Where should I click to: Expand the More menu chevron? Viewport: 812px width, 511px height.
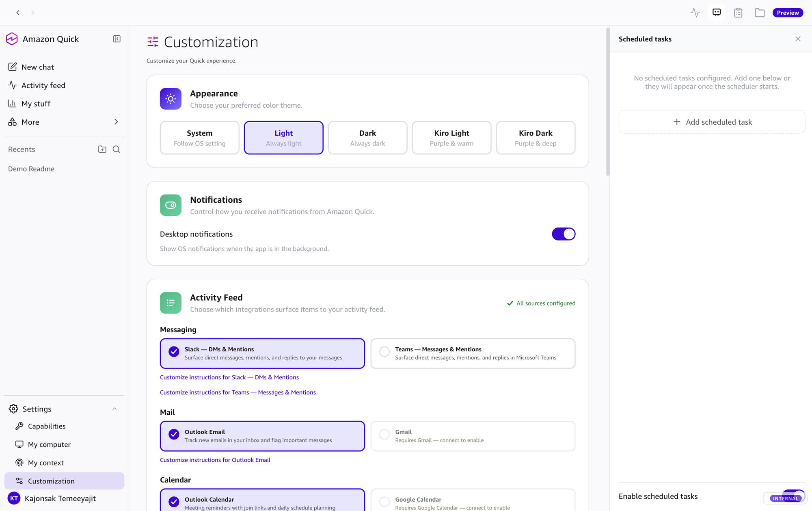click(116, 122)
